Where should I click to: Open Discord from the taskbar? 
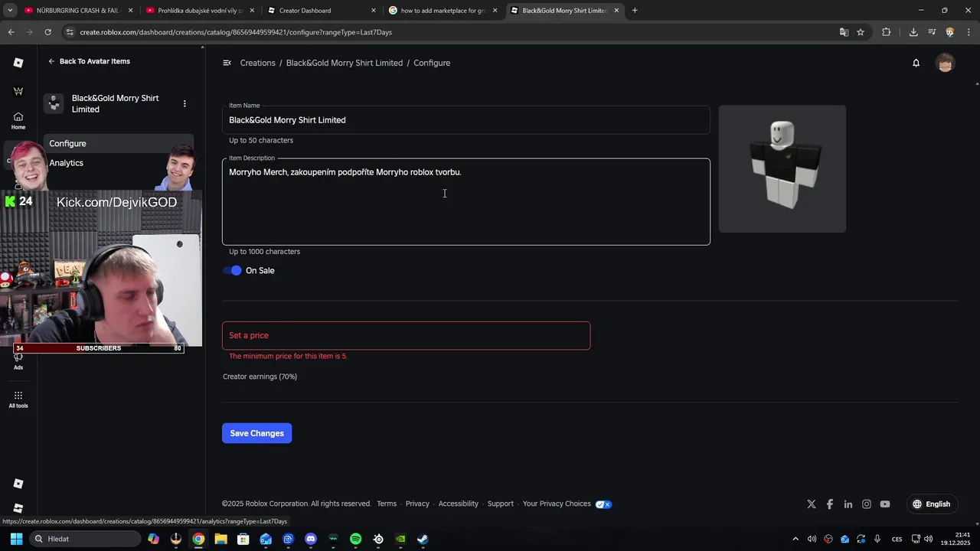pos(310,539)
